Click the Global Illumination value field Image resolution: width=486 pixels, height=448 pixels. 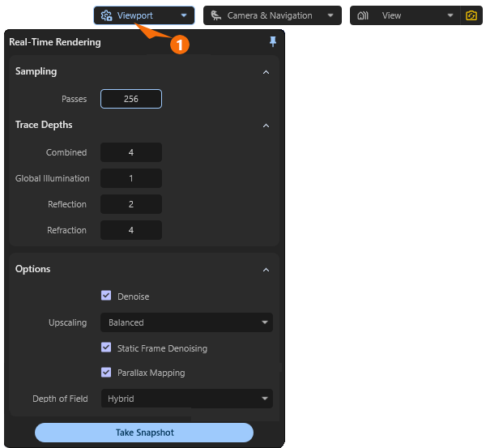point(131,178)
